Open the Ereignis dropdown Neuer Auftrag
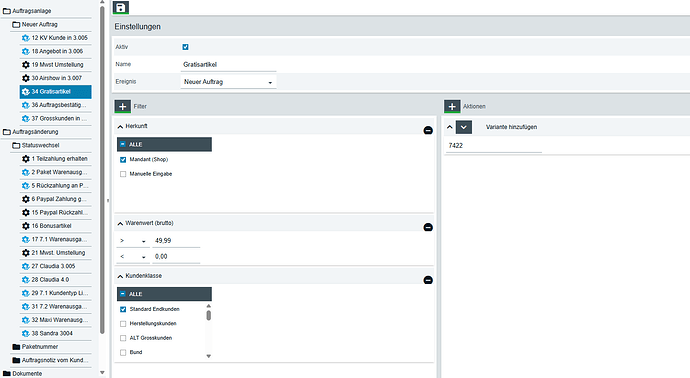Image resolution: width=690 pixels, height=378 pixels. (x=228, y=82)
